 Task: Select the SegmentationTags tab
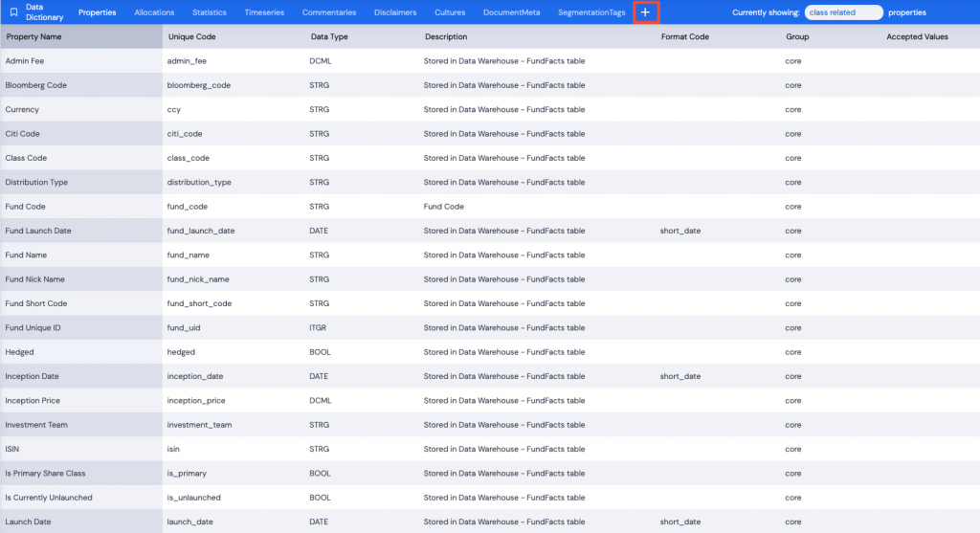591,12
